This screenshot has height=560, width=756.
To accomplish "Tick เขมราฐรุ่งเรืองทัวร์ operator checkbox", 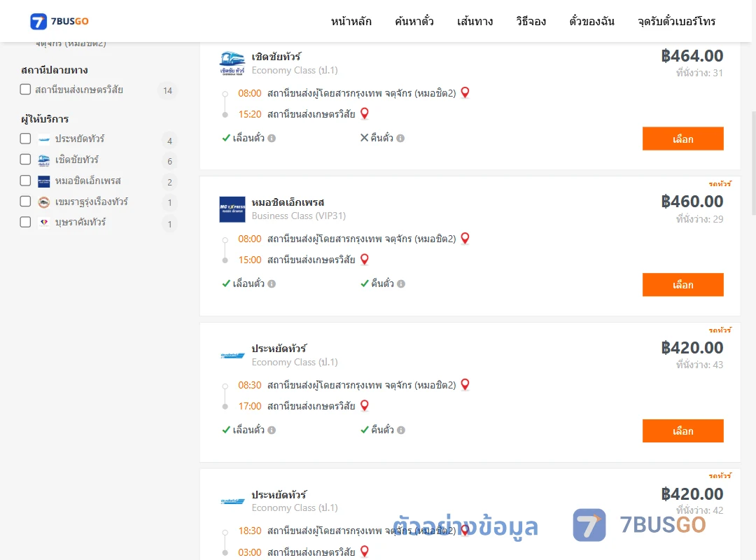I will [26, 201].
